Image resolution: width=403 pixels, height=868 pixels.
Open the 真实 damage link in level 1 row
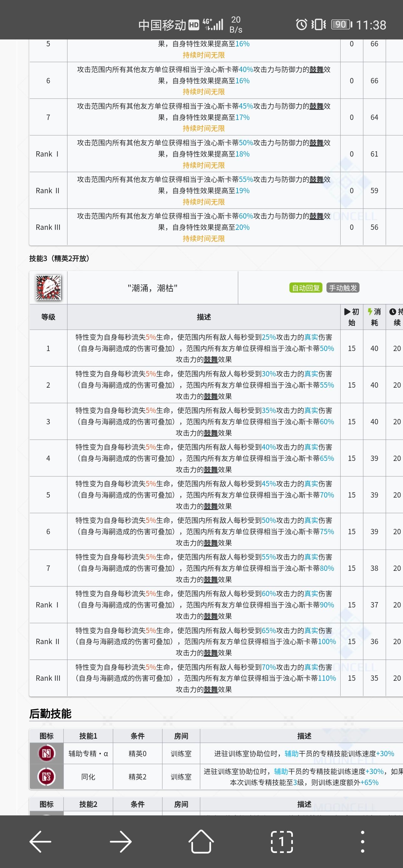(x=311, y=337)
